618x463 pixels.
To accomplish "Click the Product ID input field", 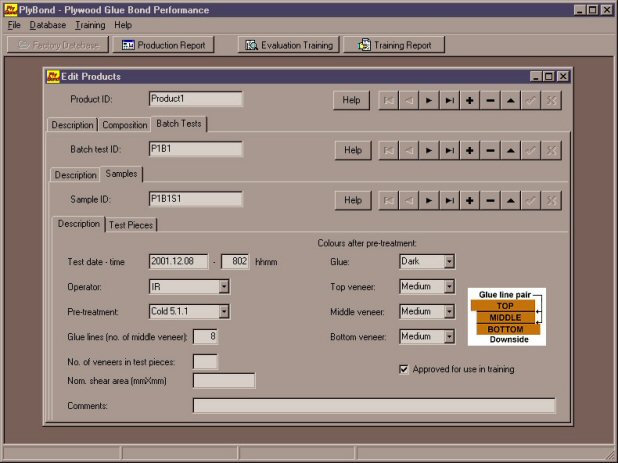I will [195, 99].
